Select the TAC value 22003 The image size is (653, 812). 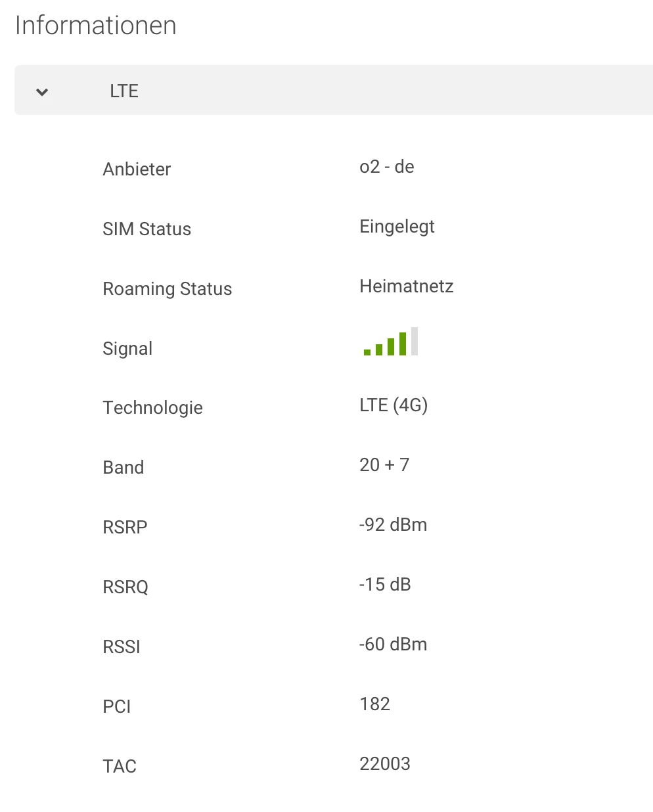coord(385,764)
